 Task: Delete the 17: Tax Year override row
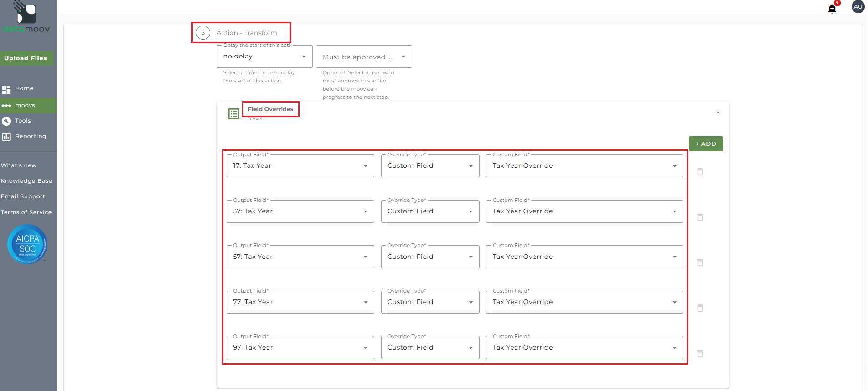click(700, 172)
